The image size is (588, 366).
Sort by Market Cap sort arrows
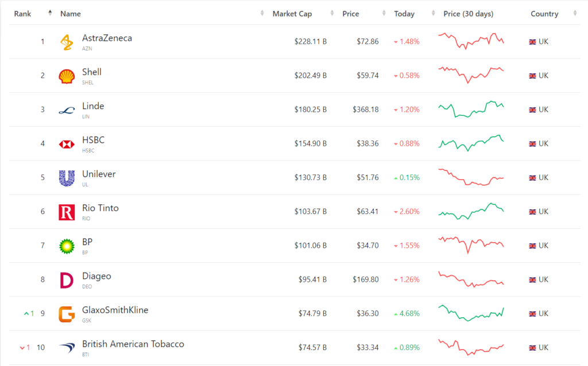click(332, 13)
